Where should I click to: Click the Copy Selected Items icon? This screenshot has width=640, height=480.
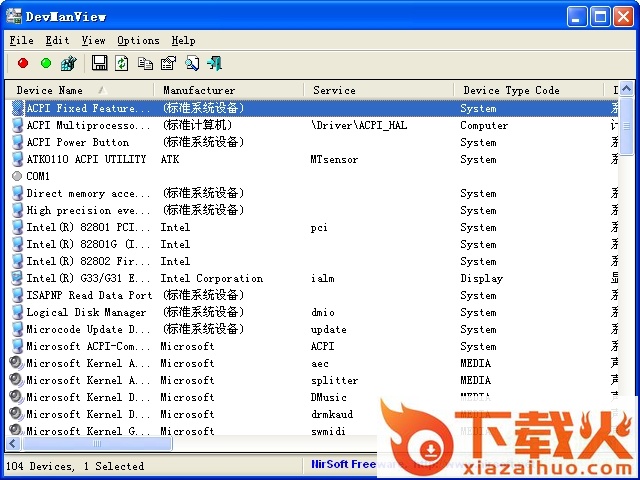[145, 63]
